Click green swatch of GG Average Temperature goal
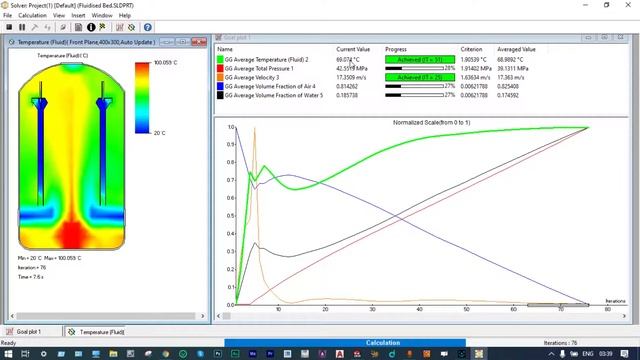 click(x=220, y=60)
